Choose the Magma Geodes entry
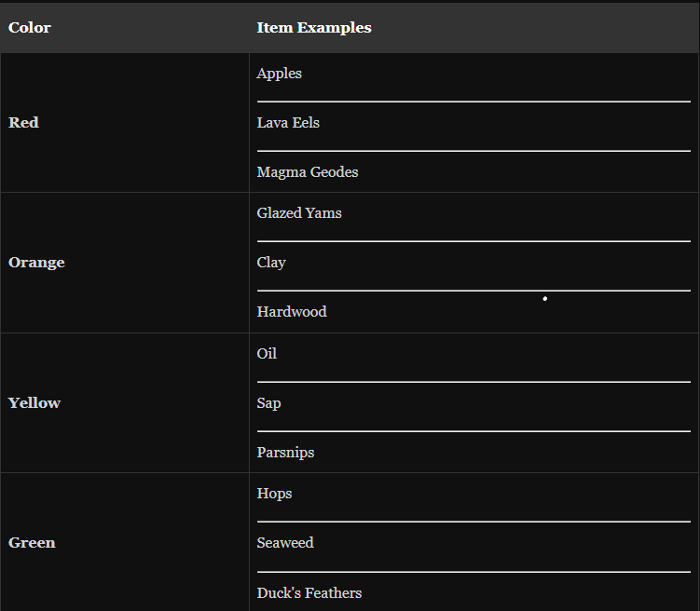The height and width of the screenshot is (611, 700). (308, 172)
